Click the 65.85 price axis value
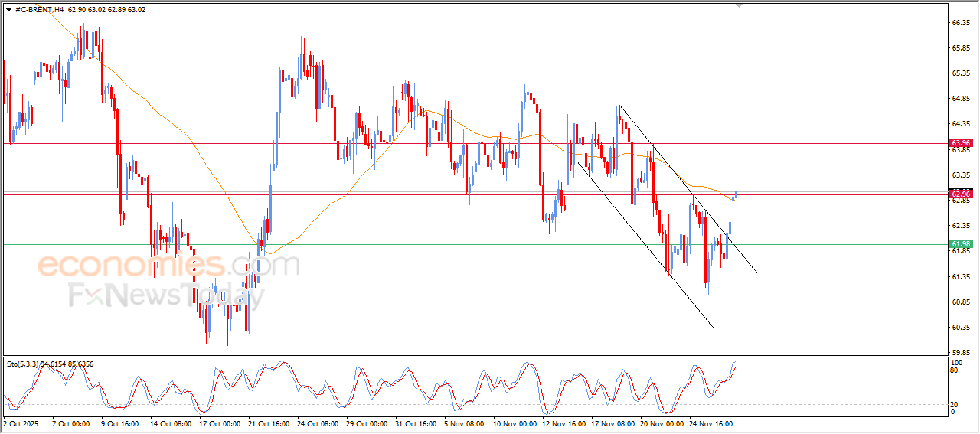The image size is (980, 434). (961, 48)
